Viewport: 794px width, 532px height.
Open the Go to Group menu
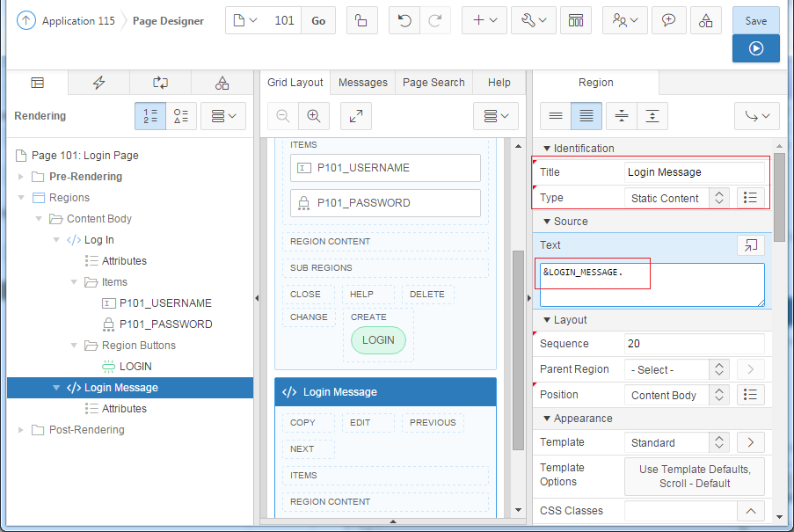pyautogui.click(x=757, y=116)
